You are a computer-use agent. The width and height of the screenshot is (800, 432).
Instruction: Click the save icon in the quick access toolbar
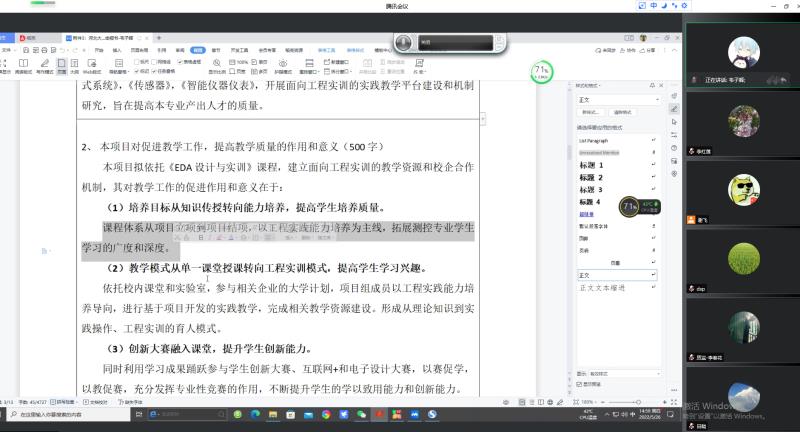coord(26,49)
